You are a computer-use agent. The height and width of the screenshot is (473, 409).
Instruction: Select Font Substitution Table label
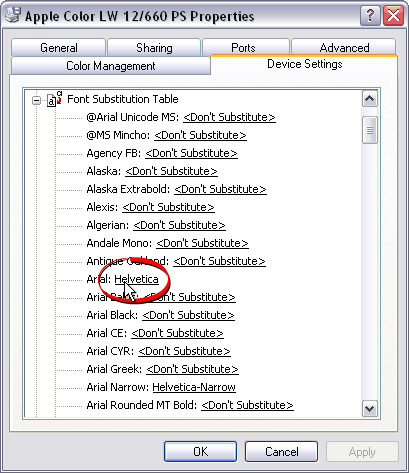click(123, 99)
